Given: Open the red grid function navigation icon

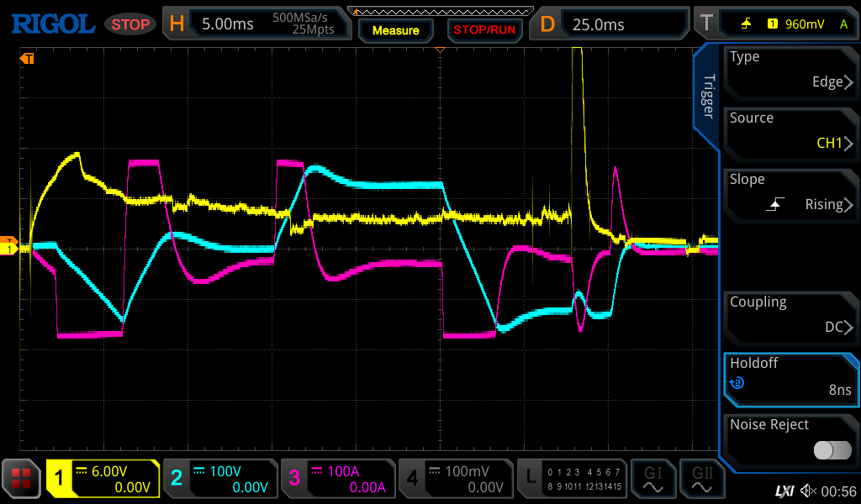Looking at the screenshot, I should coord(22,479).
